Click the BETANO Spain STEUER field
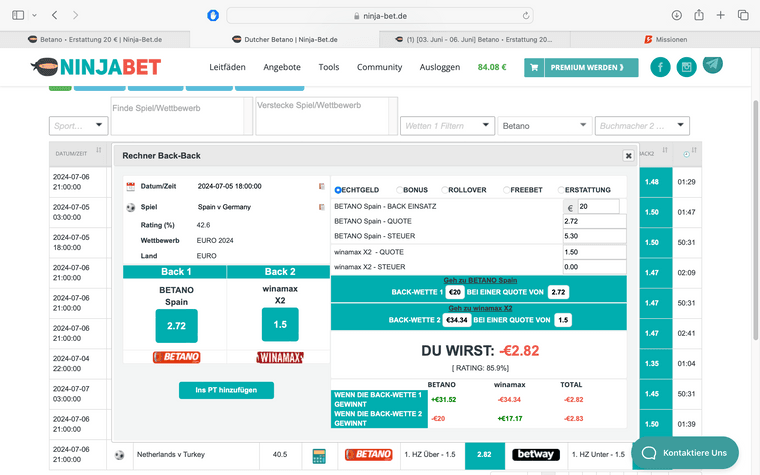Image resolution: width=760 pixels, height=475 pixels. tap(594, 236)
